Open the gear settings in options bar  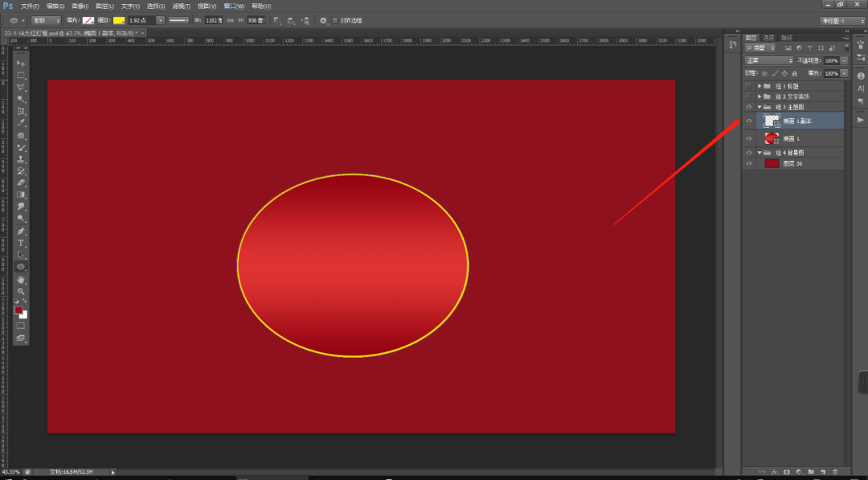[x=323, y=20]
